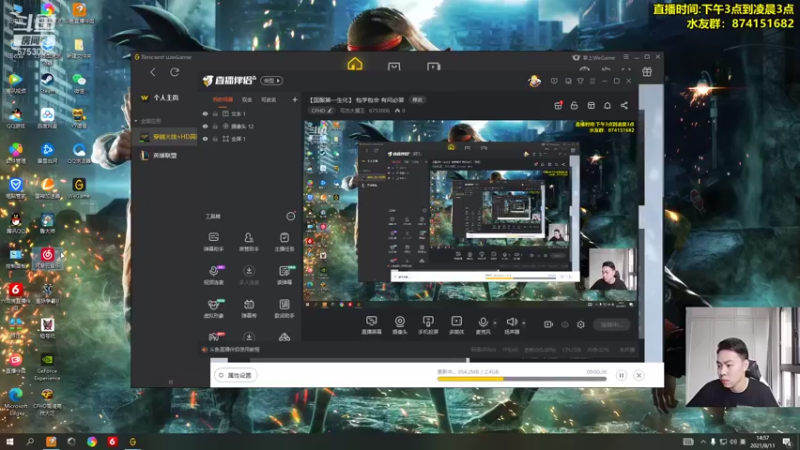Open taskbar search icon

[x=30, y=441]
